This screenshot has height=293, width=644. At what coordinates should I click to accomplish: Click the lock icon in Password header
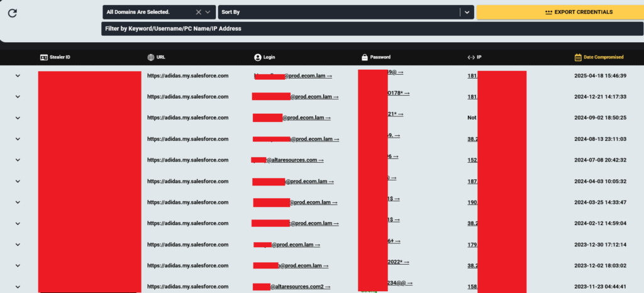[364, 57]
